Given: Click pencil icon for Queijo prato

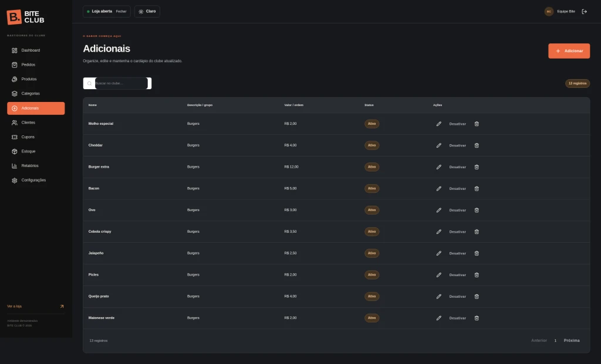Looking at the screenshot, I should pos(439,296).
